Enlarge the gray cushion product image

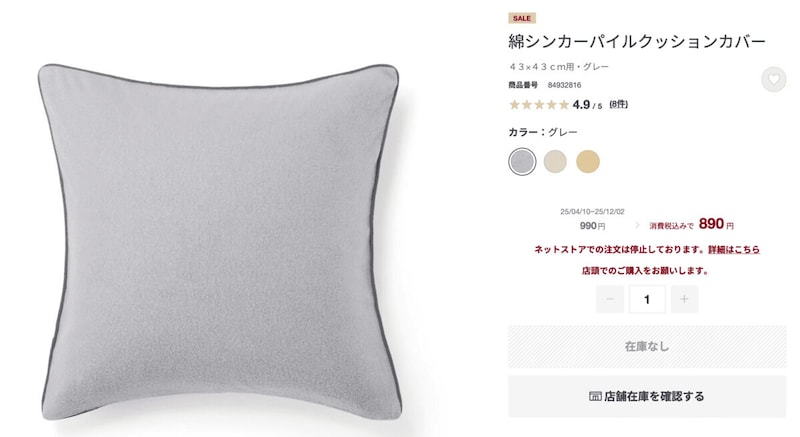coord(219,241)
